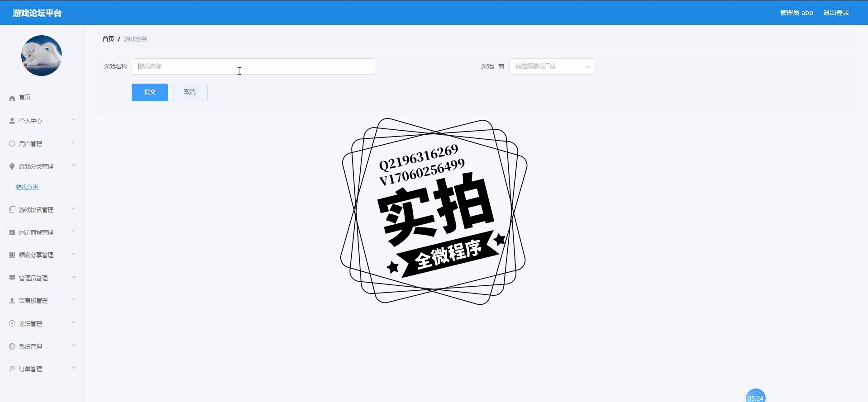Click the chart icon beside 周边商城管理
Image resolution: width=868 pixels, height=402 pixels.
(x=12, y=232)
